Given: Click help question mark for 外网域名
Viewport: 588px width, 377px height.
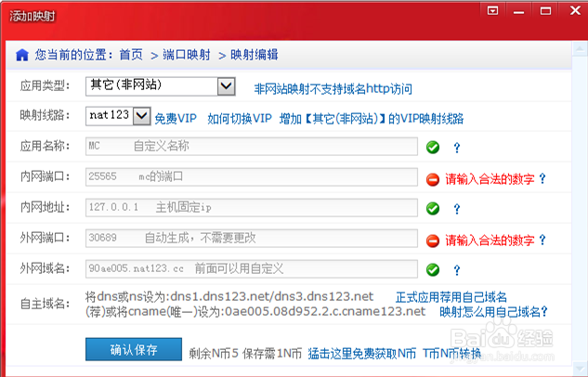Looking at the screenshot, I should pos(456,270).
